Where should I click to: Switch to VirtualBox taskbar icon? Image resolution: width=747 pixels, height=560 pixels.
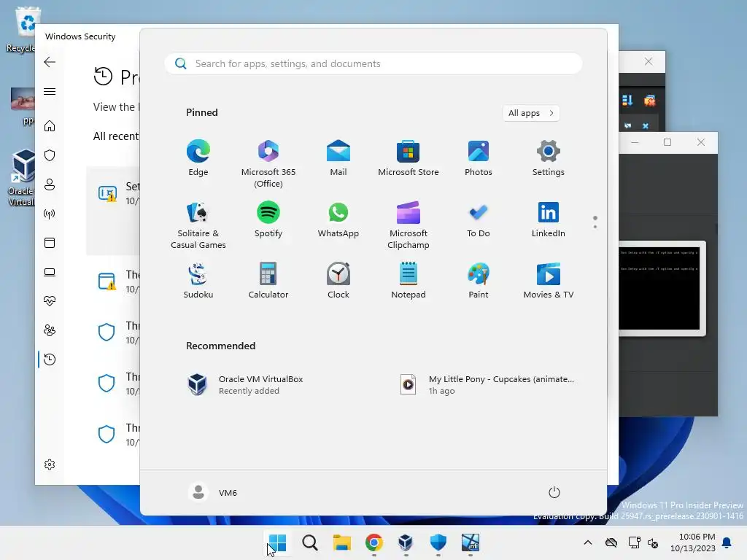point(406,542)
